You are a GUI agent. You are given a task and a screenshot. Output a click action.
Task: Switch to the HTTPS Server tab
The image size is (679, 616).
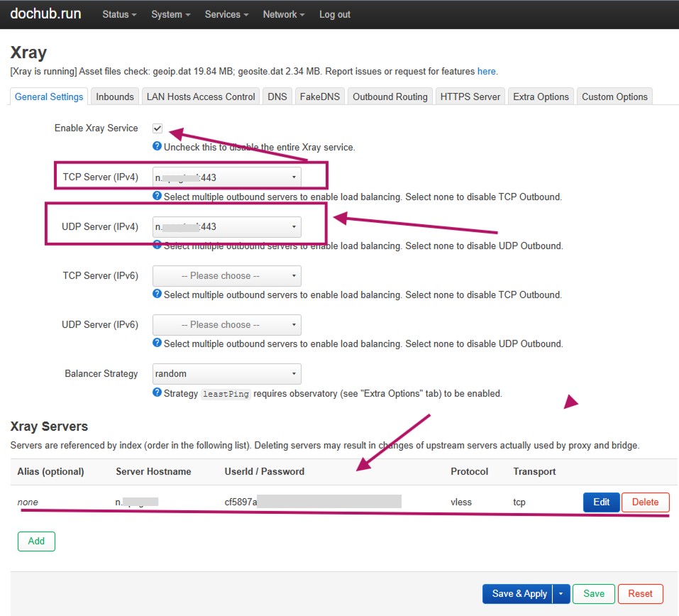click(470, 97)
